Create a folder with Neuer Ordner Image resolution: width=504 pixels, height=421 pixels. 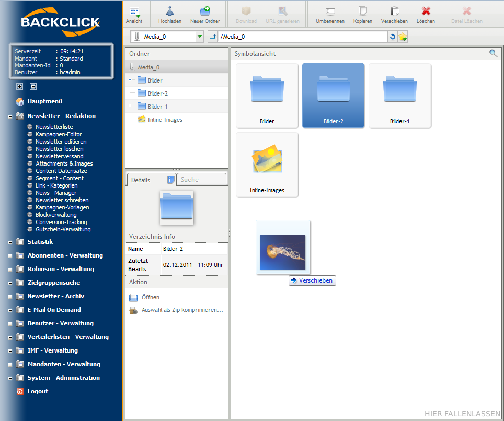205,11
